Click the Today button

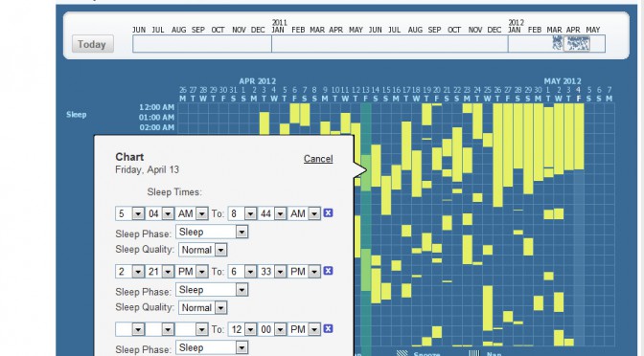point(92,44)
